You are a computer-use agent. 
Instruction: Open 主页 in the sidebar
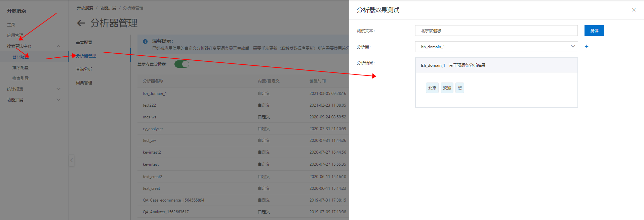[11, 25]
